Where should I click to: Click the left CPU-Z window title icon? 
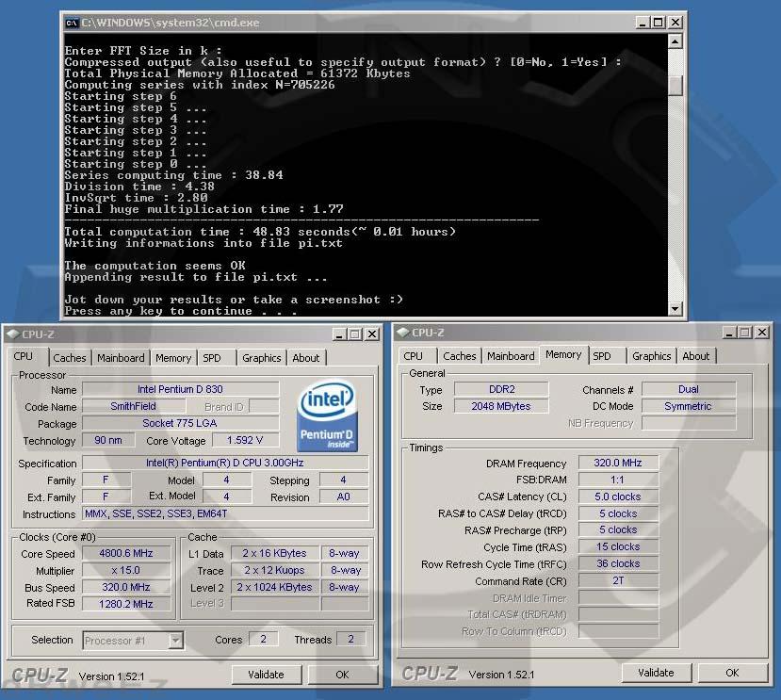click(x=13, y=334)
